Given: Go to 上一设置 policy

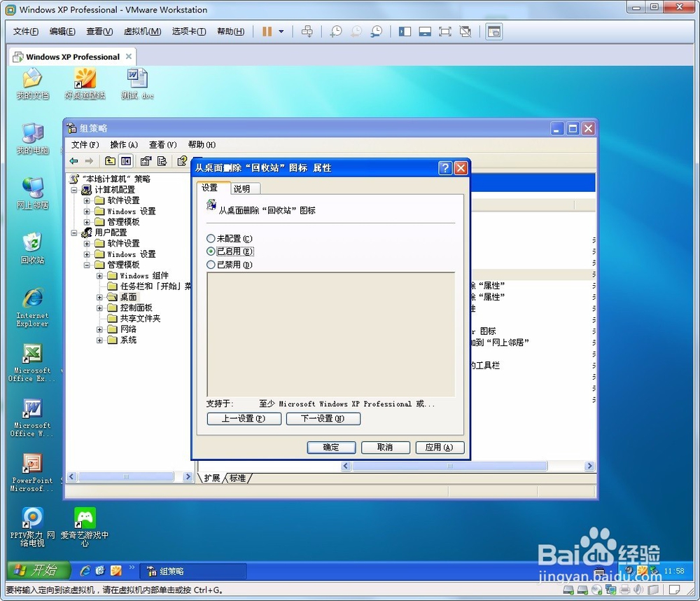Looking at the screenshot, I should tap(244, 418).
